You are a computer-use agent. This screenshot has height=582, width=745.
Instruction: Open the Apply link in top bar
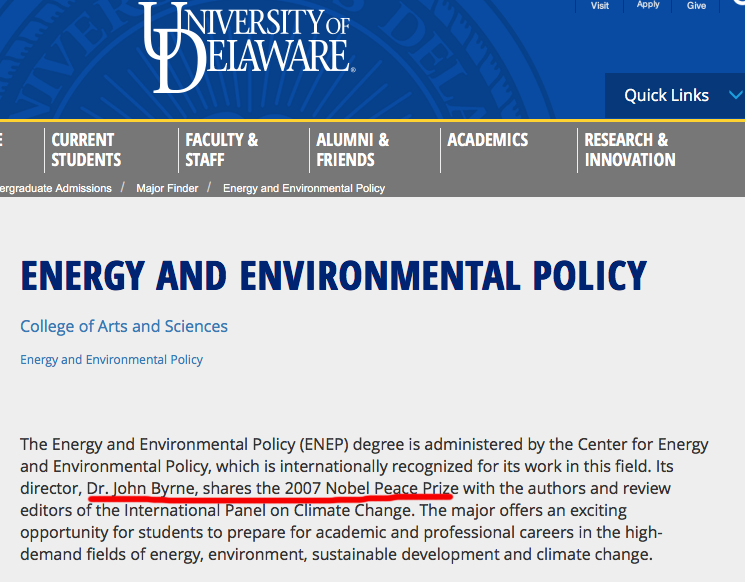click(x=648, y=5)
